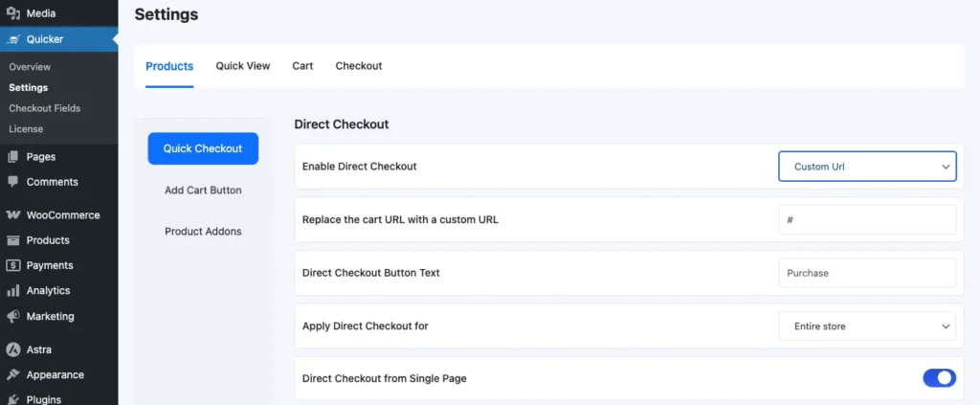Image resolution: width=980 pixels, height=405 pixels.
Task: Switch to the Checkout tab
Action: (359, 66)
